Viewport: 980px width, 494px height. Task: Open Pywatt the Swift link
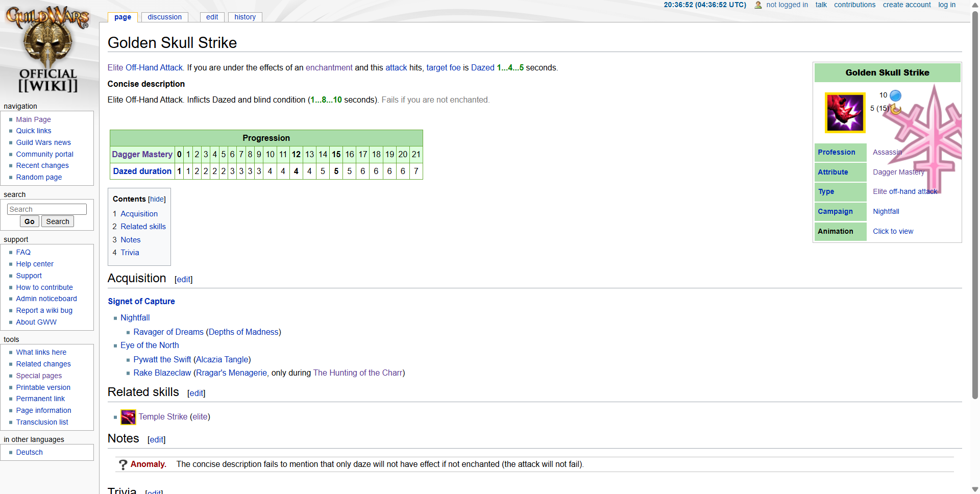pos(162,360)
